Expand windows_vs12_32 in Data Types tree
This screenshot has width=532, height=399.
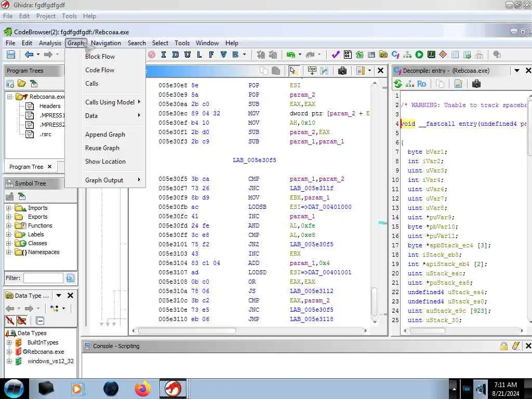tap(9, 362)
